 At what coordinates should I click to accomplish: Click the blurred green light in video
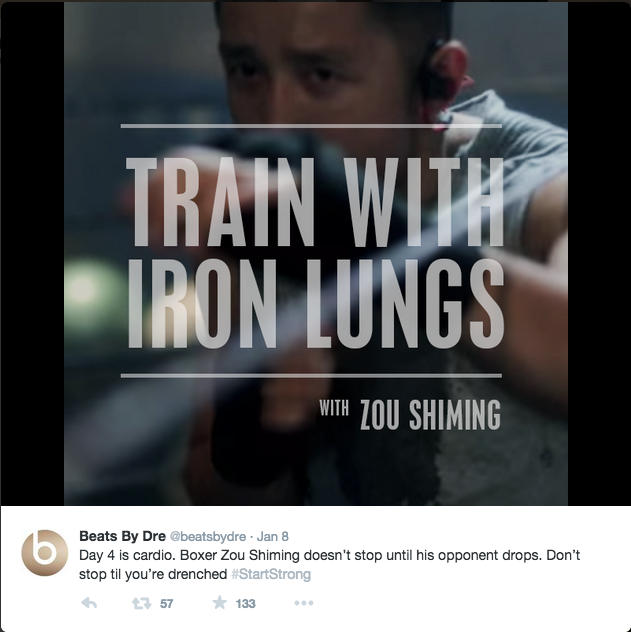pos(85,289)
